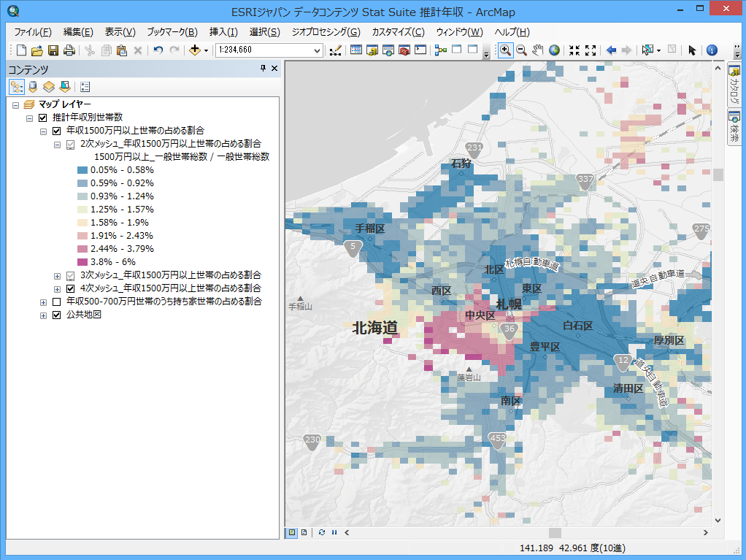This screenshot has width=746, height=560.
Task: List layers by source
Action: click(x=33, y=87)
